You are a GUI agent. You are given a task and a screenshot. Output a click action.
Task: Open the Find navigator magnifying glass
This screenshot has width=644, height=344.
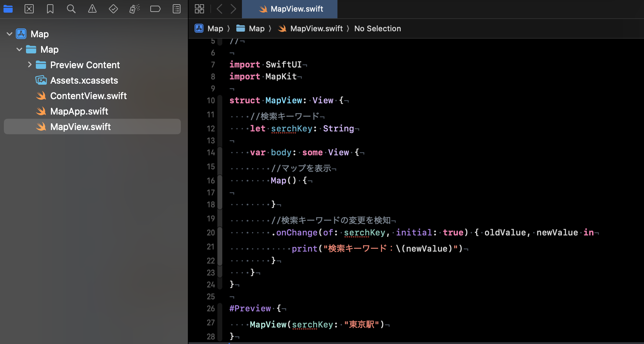pos(71,9)
